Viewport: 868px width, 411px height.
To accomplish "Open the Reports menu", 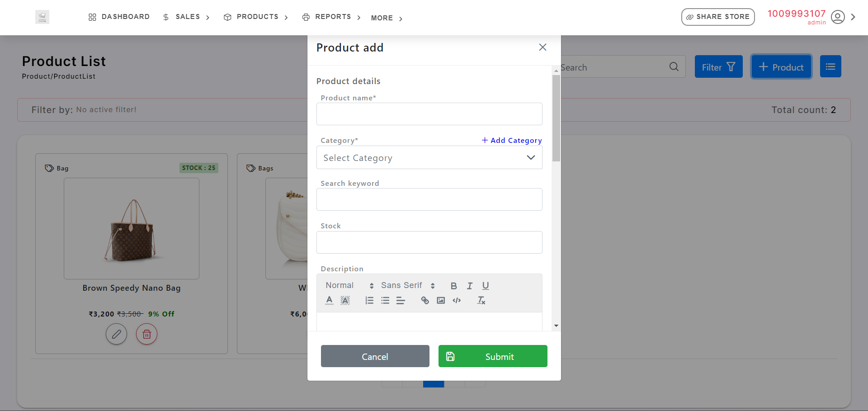I will pyautogui.click(x=333, y=17).
